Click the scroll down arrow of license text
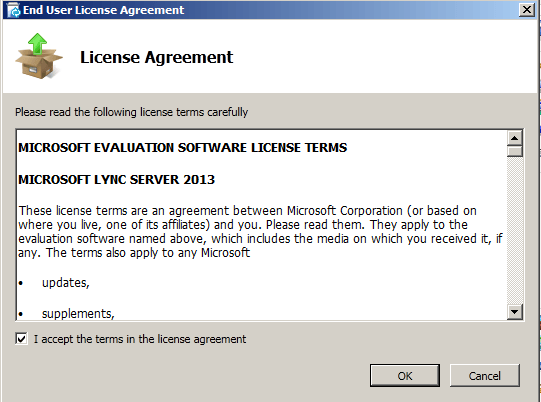The image size is (541, 402). tap(515, 312)
